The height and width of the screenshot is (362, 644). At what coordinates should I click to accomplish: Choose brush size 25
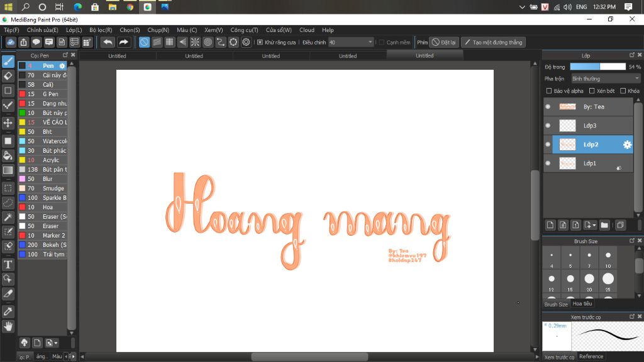point(608,281)
